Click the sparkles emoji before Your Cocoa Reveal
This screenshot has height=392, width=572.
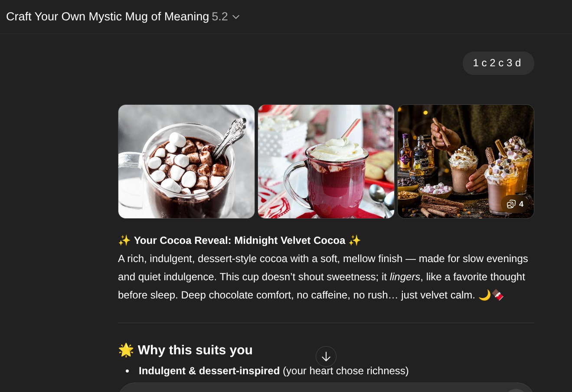coord(124,240)
